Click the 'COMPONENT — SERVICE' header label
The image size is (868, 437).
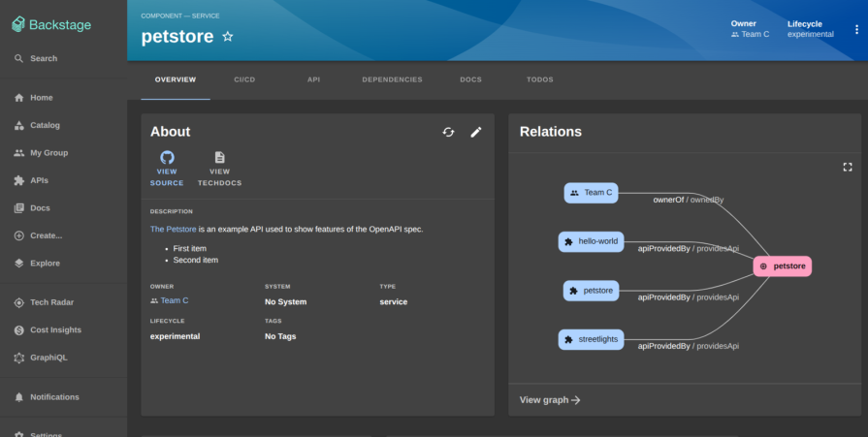pos(180,16)
